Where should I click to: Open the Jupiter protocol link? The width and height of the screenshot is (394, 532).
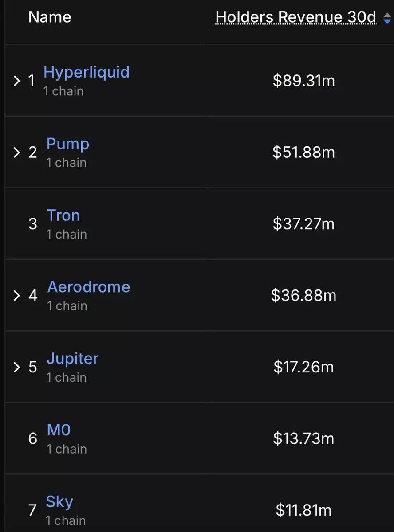(73, 358)
